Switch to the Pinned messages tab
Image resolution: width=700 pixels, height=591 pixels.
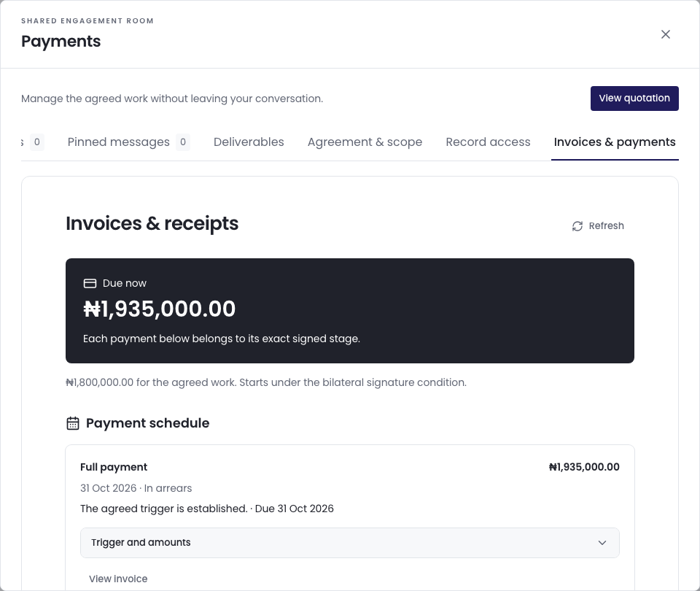point(128,142)
